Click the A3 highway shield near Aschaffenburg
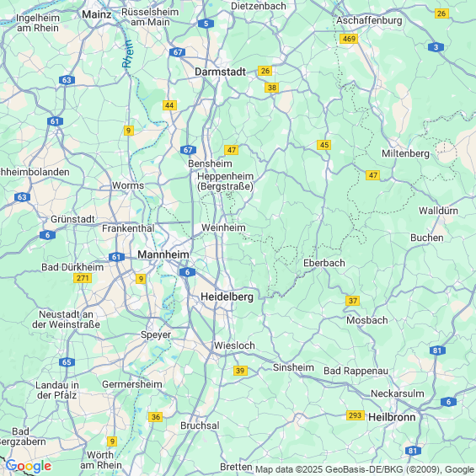This screenshot has height=476, width=476. (436, 47)
